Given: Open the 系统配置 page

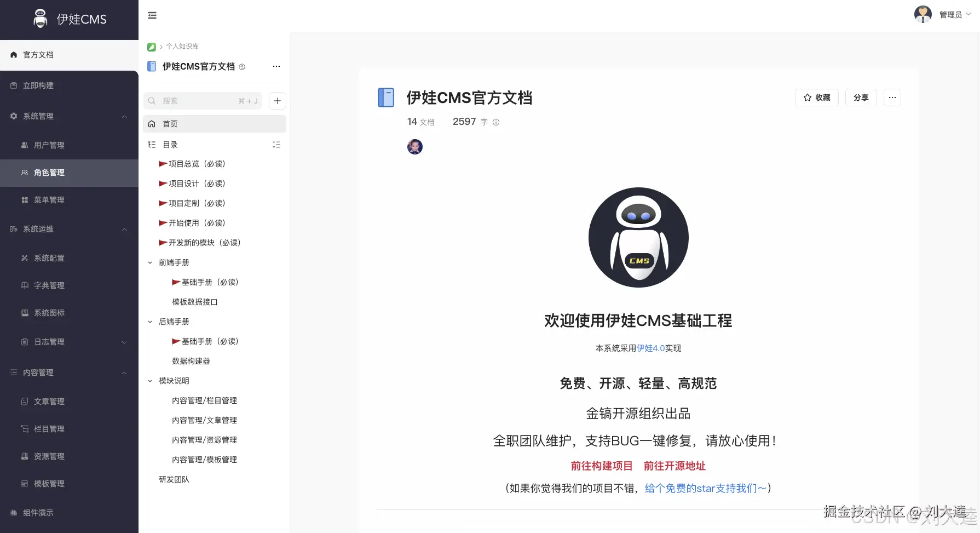Looking at the screenshot, I should 48,257.
